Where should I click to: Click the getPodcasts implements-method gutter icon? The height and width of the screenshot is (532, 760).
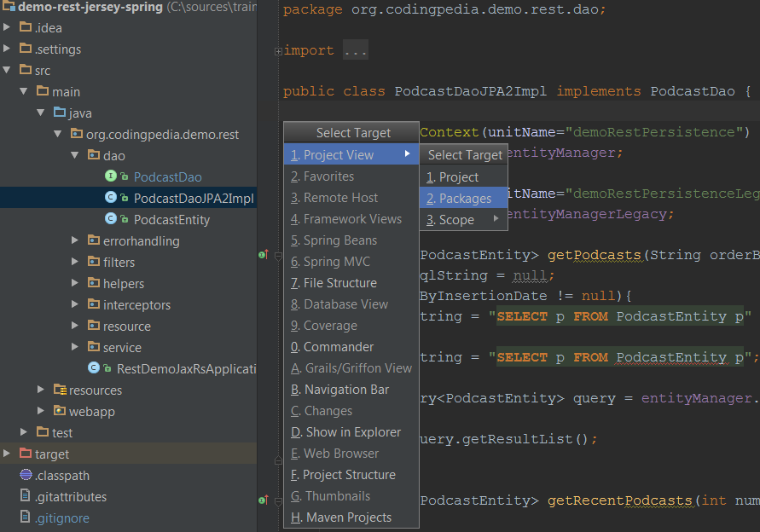(x=264, y=254)
